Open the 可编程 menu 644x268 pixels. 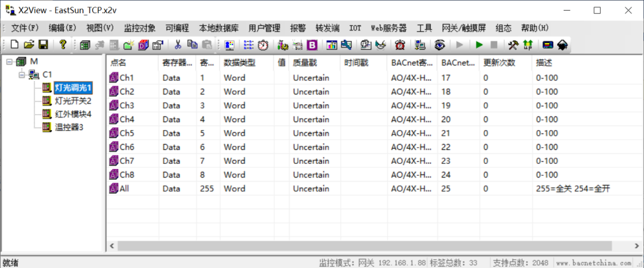click(x=177, y=29)
